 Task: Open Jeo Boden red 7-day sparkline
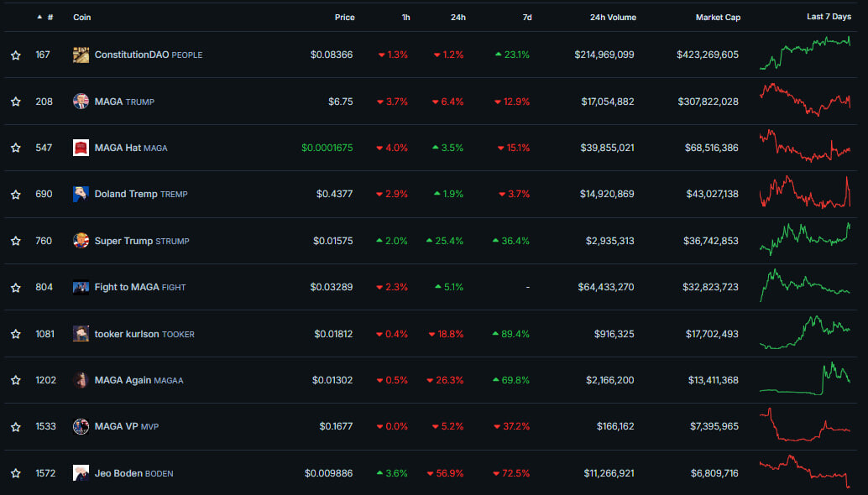pyautogui.click(x=805, y=472)
